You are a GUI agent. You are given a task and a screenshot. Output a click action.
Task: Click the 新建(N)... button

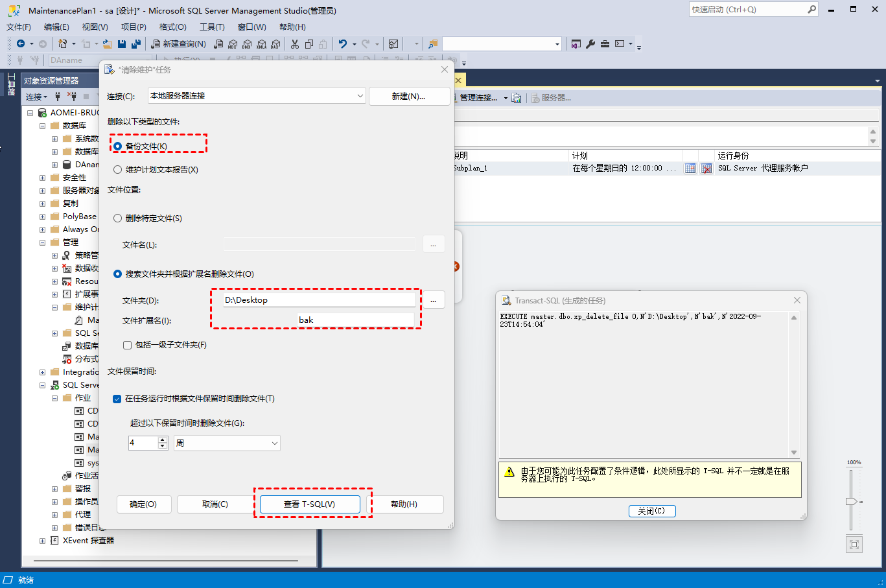pyautogui.click(x=409, y=96)
